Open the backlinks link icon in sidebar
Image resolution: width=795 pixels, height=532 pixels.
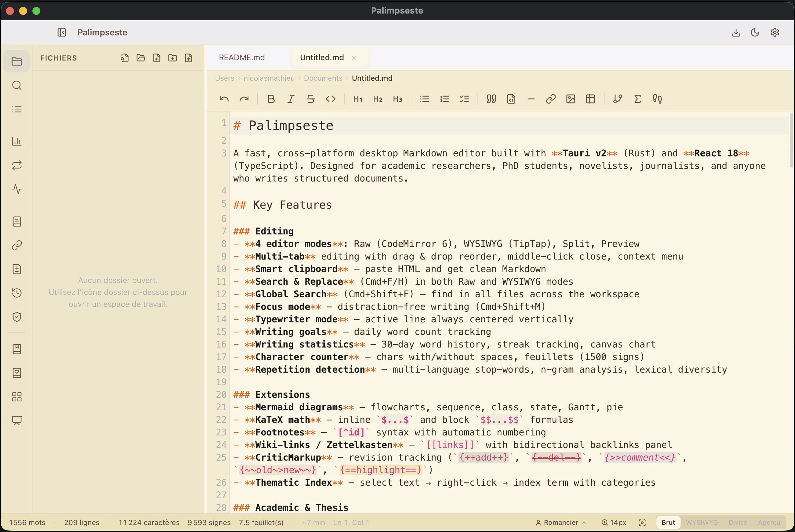click(17, 245)
